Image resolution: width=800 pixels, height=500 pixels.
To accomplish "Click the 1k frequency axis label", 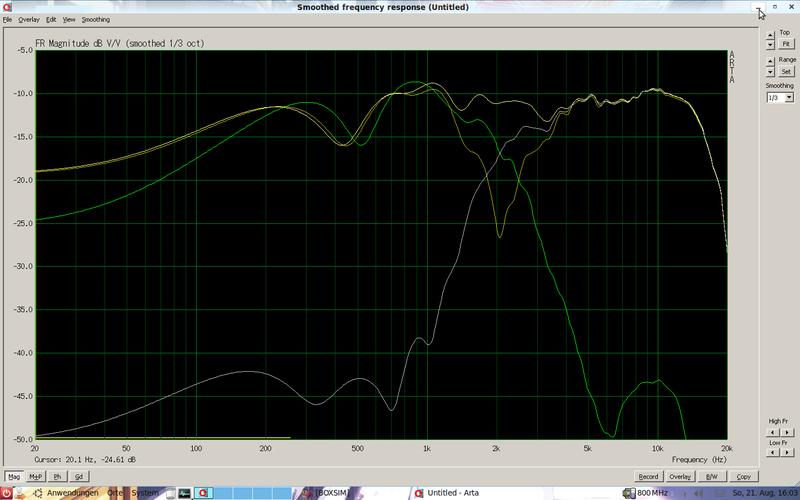I will (x=427, y=448).
